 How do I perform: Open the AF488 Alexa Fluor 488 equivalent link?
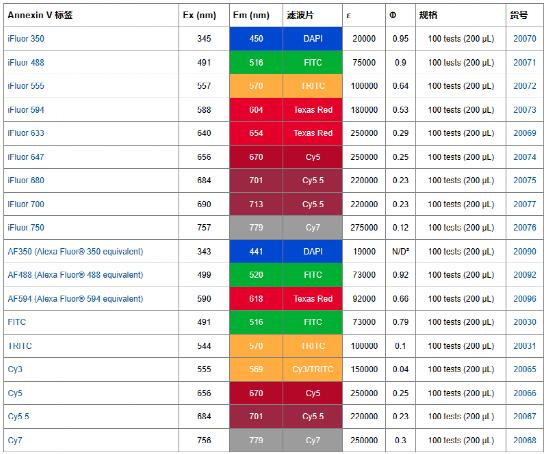pyautogui.click(x=75, y=275)
